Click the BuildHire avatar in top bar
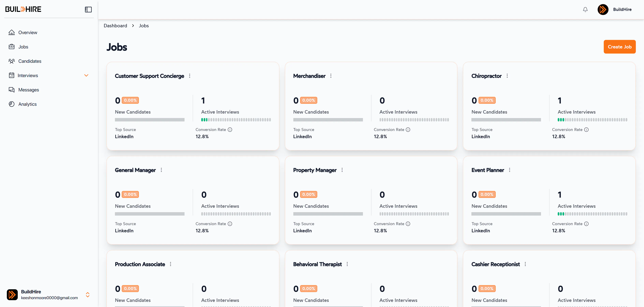The height and width of the screenshot is (307, 644). tap(603, 10)
